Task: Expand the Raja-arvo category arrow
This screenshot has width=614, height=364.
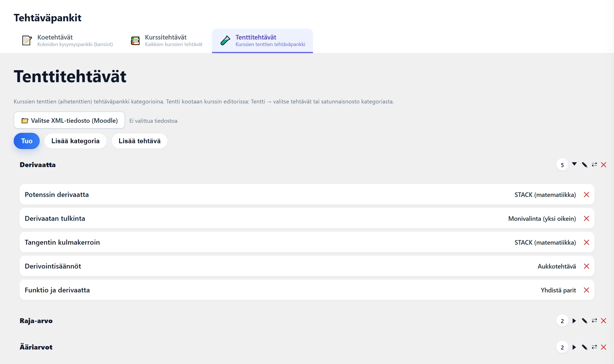Action: [574, 321]
